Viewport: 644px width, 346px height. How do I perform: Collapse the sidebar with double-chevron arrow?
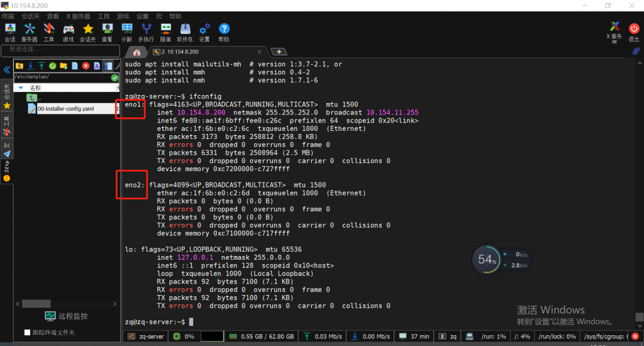point(7,69)
